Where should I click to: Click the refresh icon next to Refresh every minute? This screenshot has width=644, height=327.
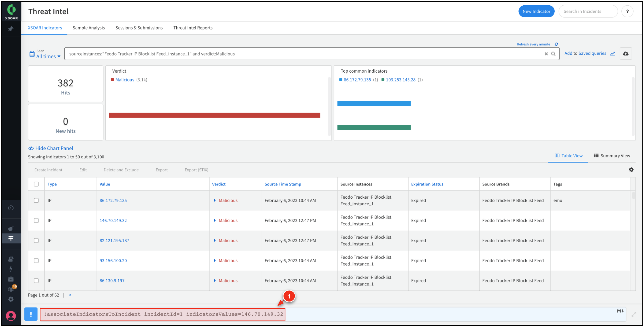[x=556, y=44]
